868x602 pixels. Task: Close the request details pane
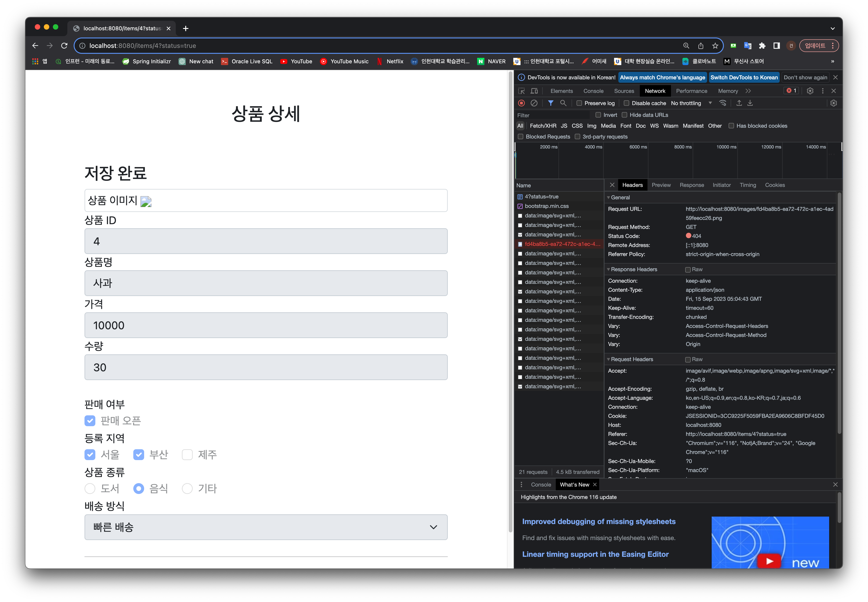tap(612, 185)
